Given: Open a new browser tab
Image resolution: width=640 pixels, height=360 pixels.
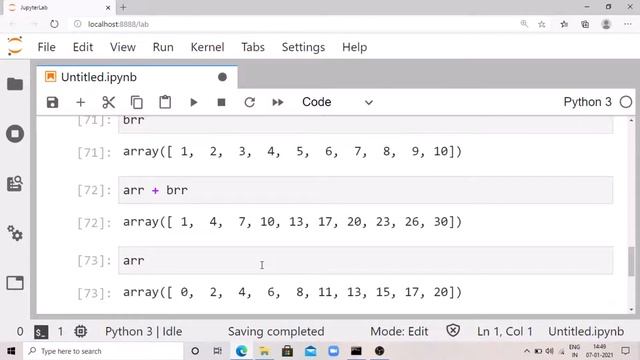Looking at the screenshot, I should [123, 7].
